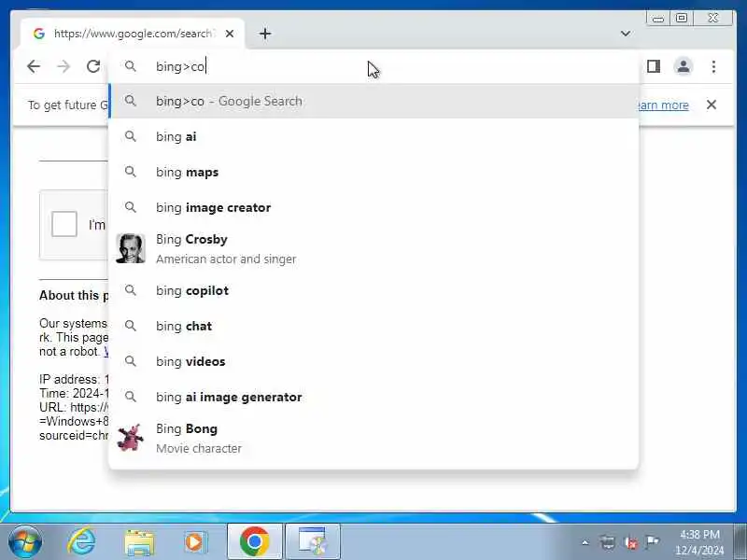This screenshot has width=747, height=560.
Task: Close the google.com/search tab
Action: click(x=230, y=34)
